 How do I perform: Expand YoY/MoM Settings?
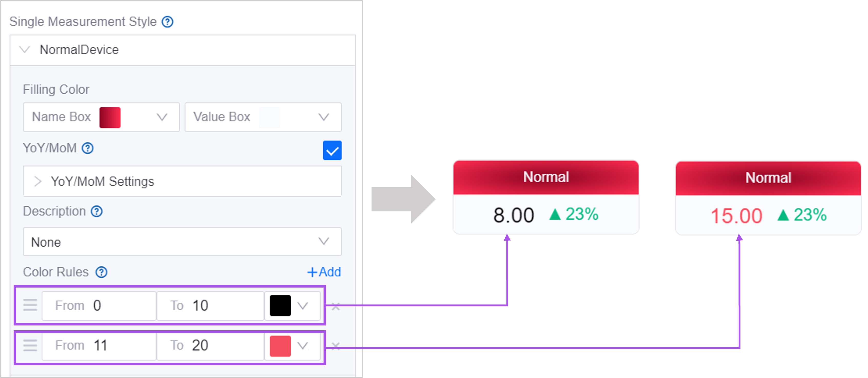[38, 181]
